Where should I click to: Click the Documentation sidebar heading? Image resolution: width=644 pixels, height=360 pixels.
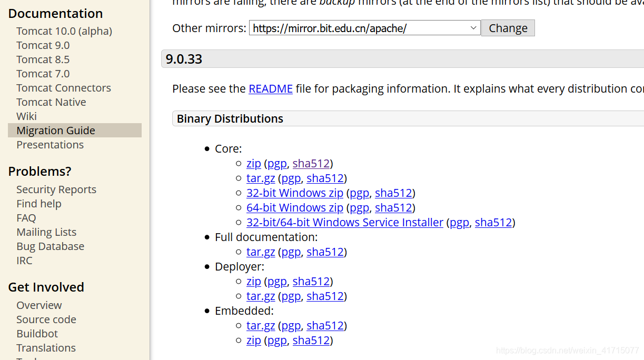coord(55,14)
